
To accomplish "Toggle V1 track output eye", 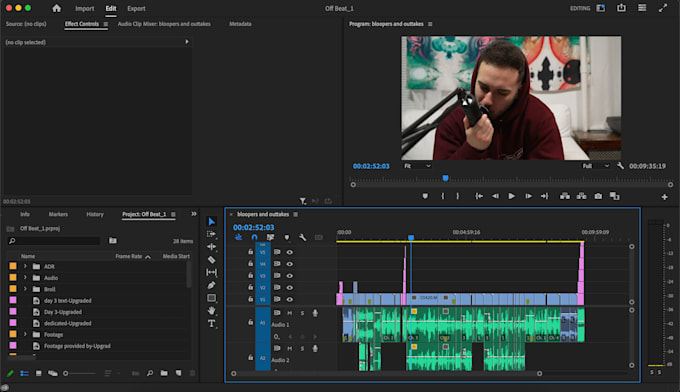I will (290, 299).
